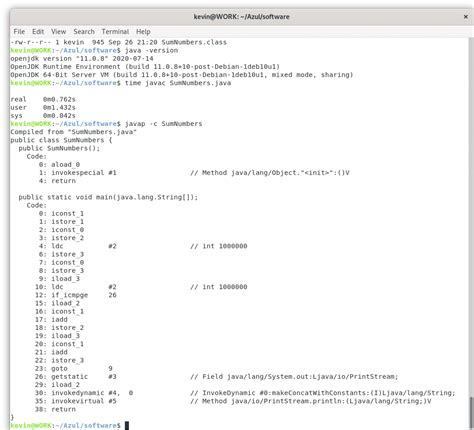Click the '7: iconst_0' instruction

click(x=61, y=263)
